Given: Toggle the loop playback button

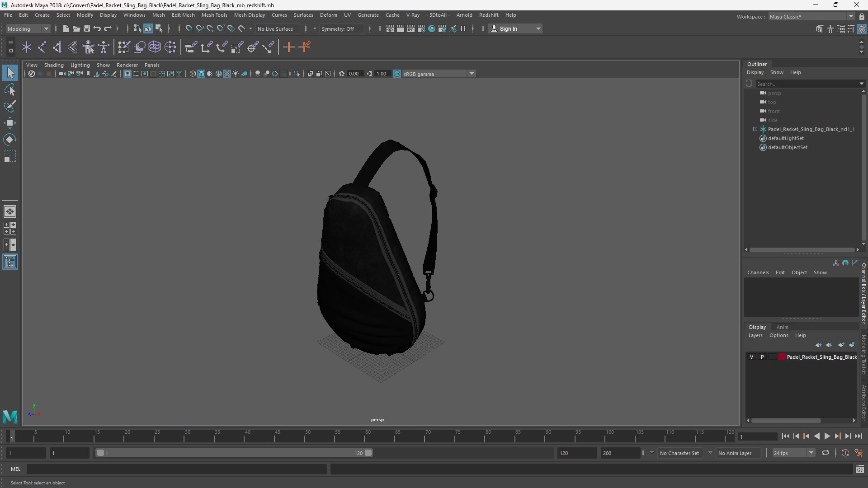Looking at the screenshot, I should [x=826, y=453].
